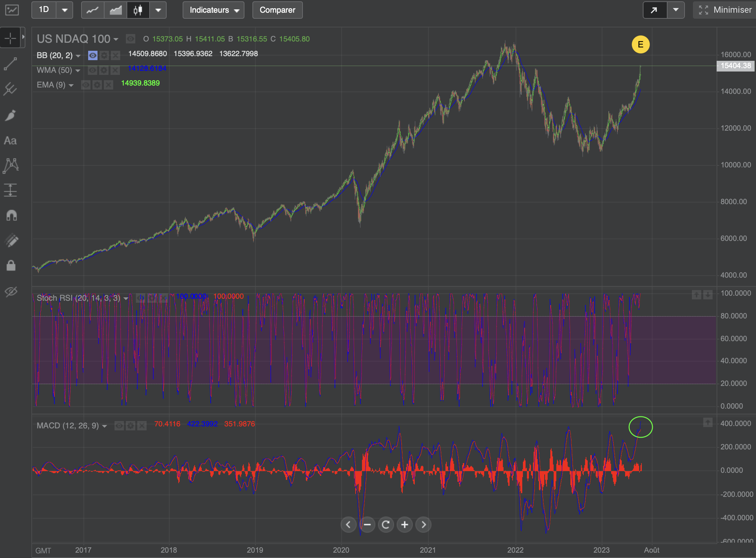Switch to line chart type
The width and height of the screenshot is (756, 558).
click(x=92, y=10)
